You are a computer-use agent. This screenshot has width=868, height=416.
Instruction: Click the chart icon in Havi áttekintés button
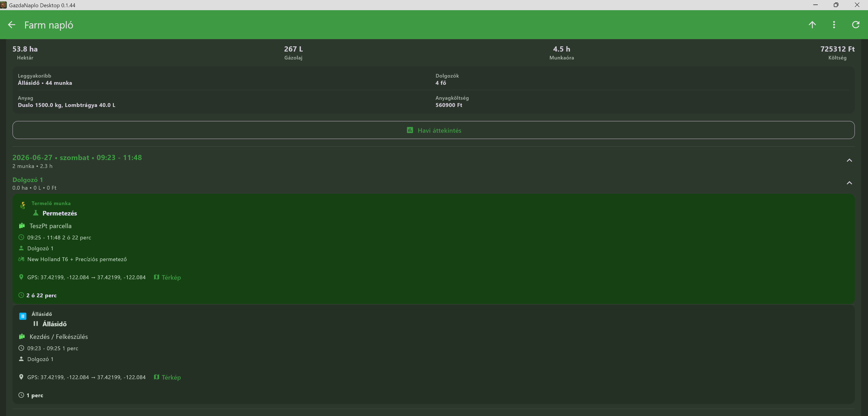click(410, 130)
